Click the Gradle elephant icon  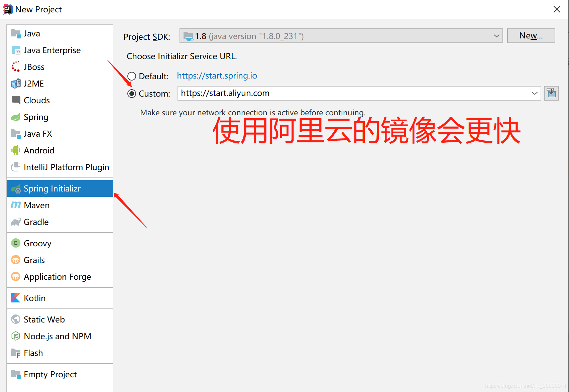coord(16,222)
